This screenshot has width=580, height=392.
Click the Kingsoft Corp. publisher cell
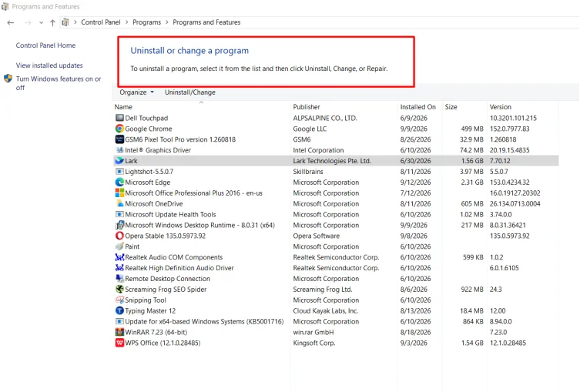pos(314,343)
